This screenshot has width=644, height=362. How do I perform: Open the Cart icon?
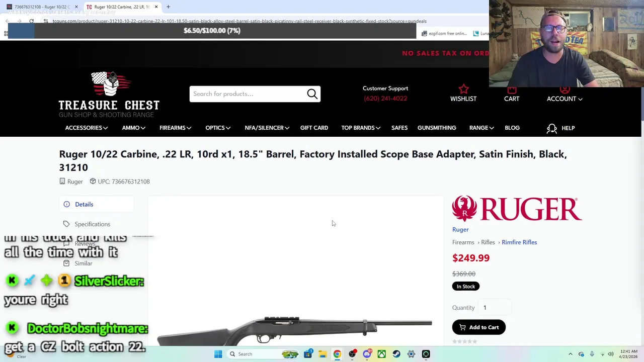[x=512, y=90]
